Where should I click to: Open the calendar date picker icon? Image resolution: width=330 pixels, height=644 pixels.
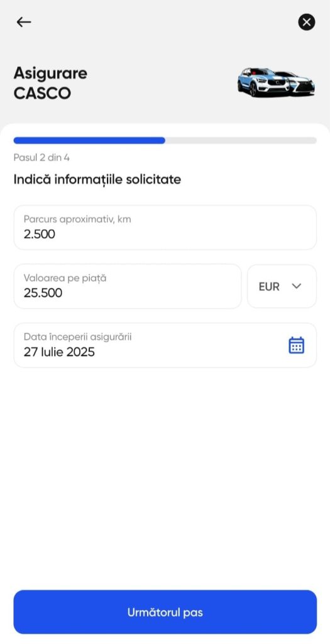[x=296, y=345]
